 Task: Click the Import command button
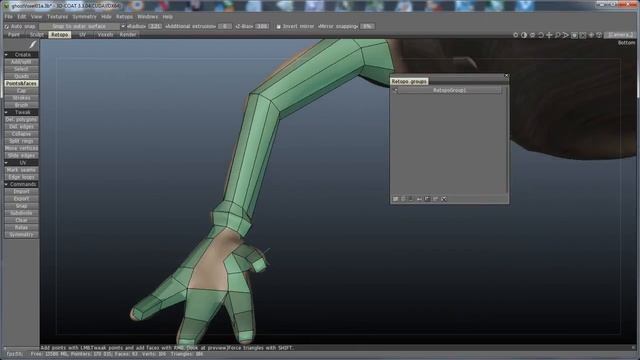(21, 191)
